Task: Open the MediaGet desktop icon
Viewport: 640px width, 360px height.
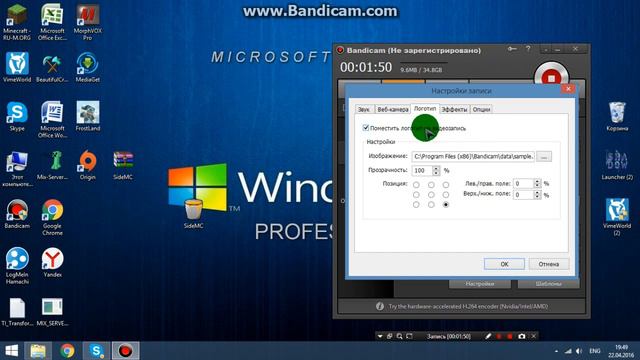Action: 87,68
